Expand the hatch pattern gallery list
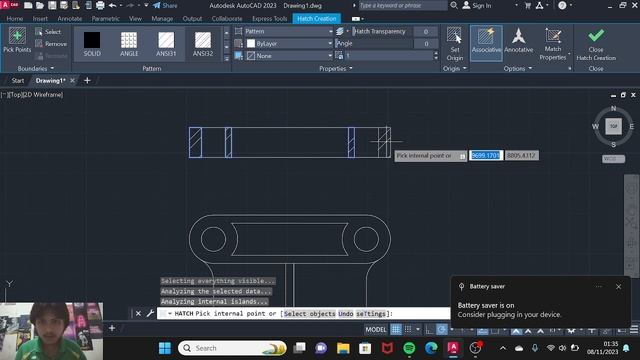640x360 pixels. [x=227, y=58]
